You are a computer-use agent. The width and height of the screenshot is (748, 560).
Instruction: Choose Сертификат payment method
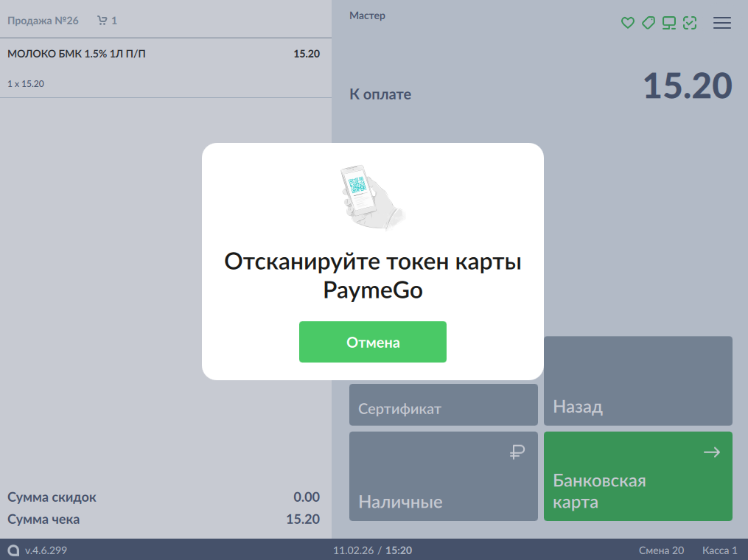[x=444, y=405]
